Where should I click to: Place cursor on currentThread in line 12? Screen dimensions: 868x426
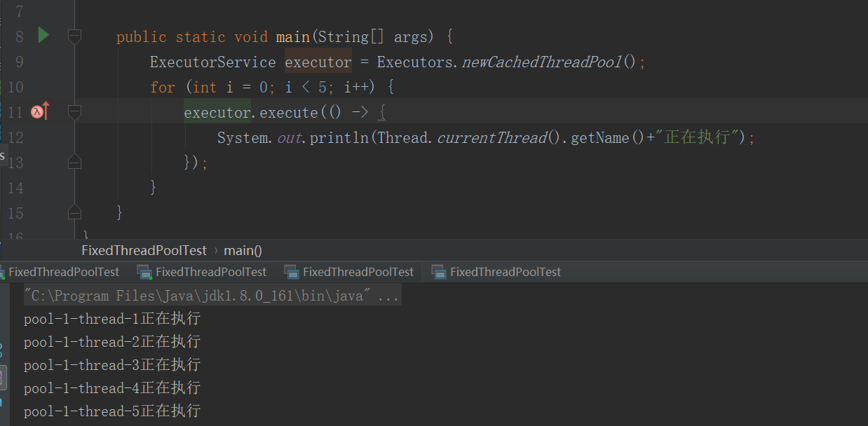coord(491,138)
